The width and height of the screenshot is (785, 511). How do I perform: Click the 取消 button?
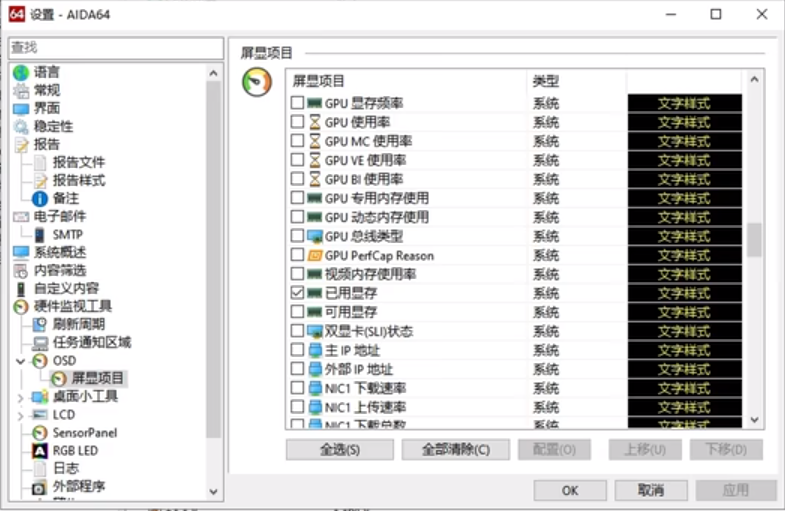click(x=651, y=490)
